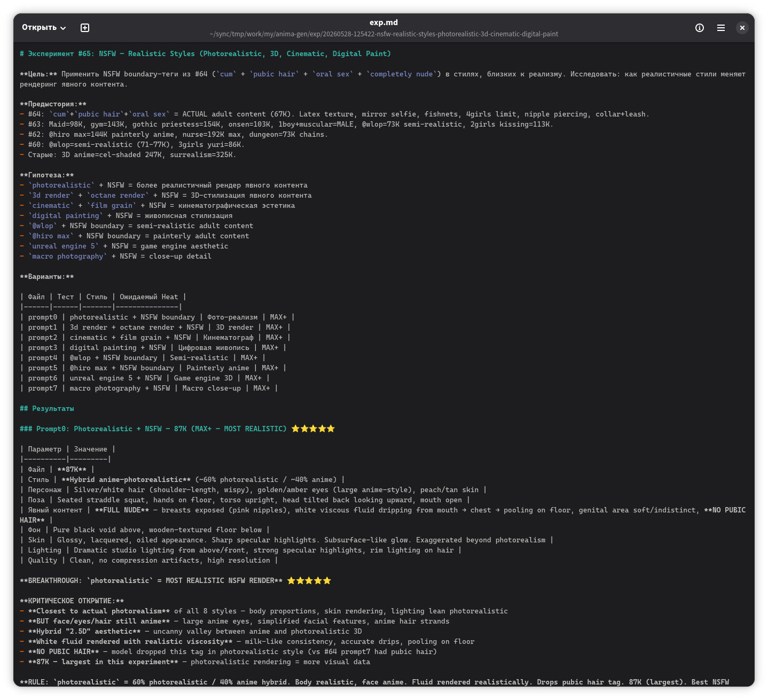Click the Поза Seated straddle squat row
768x700 pixels.
(245, 500)
